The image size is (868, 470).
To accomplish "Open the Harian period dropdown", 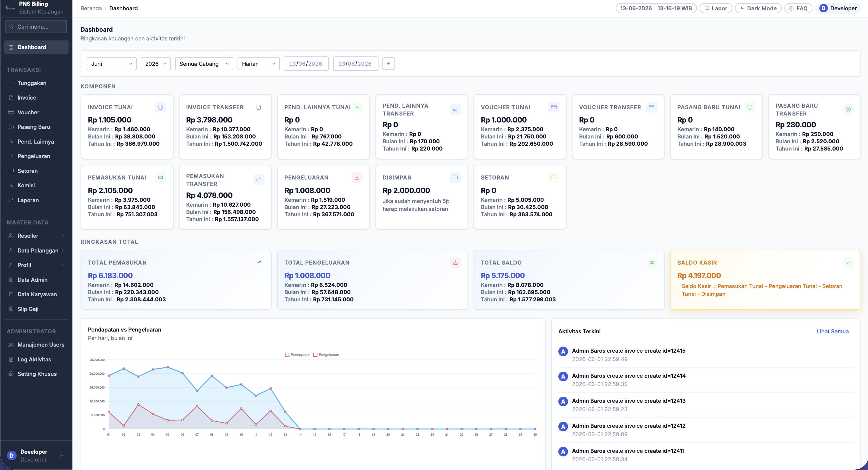I will (258, 64).
